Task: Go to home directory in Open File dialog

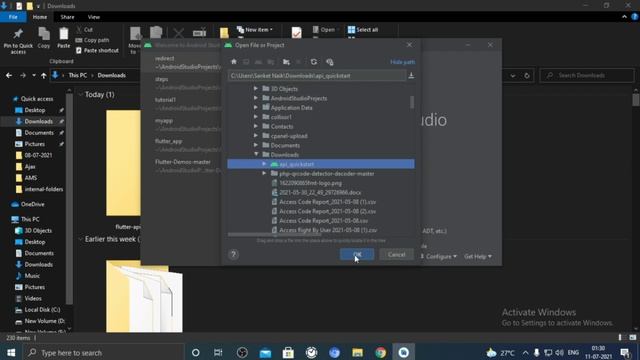Action: pyautogui.click(x=234, y=62)
